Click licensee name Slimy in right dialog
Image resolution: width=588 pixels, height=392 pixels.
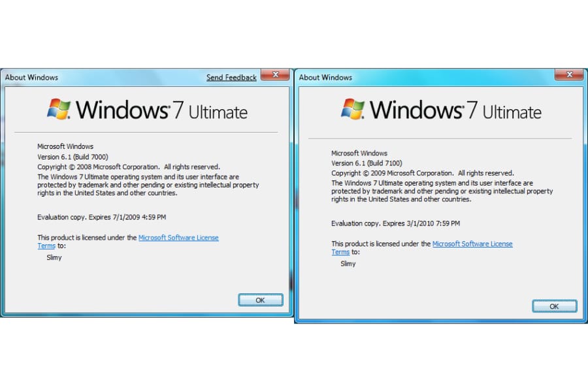[348, 264]
